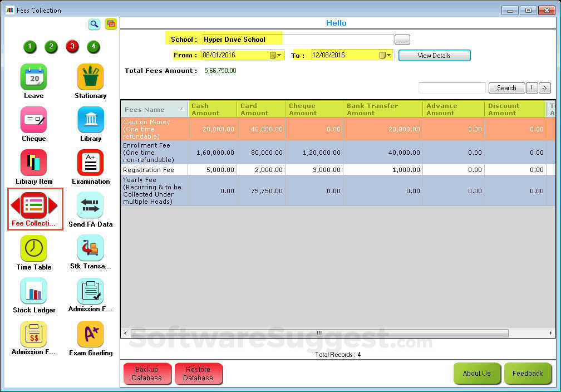Click the horizontal scrollbar thumb of the grid
This screenshot has width=561, height=392.
click(x=319, y=334)
